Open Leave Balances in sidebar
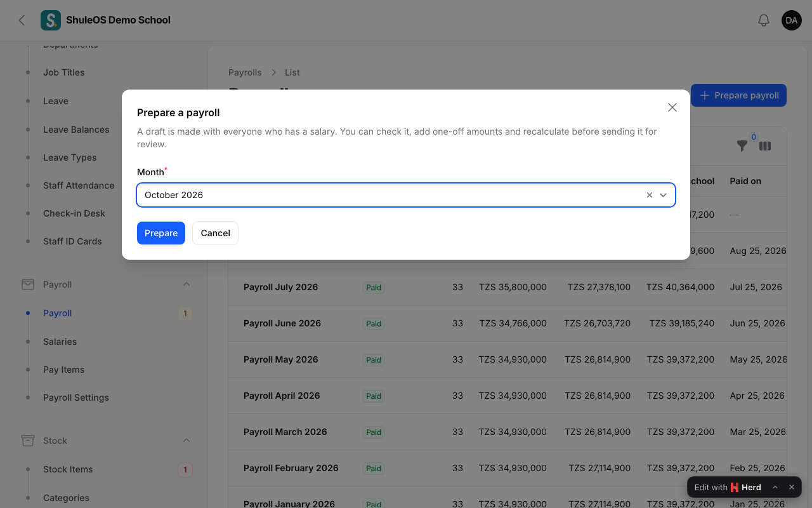812x508 pixels. pos(76,130)
